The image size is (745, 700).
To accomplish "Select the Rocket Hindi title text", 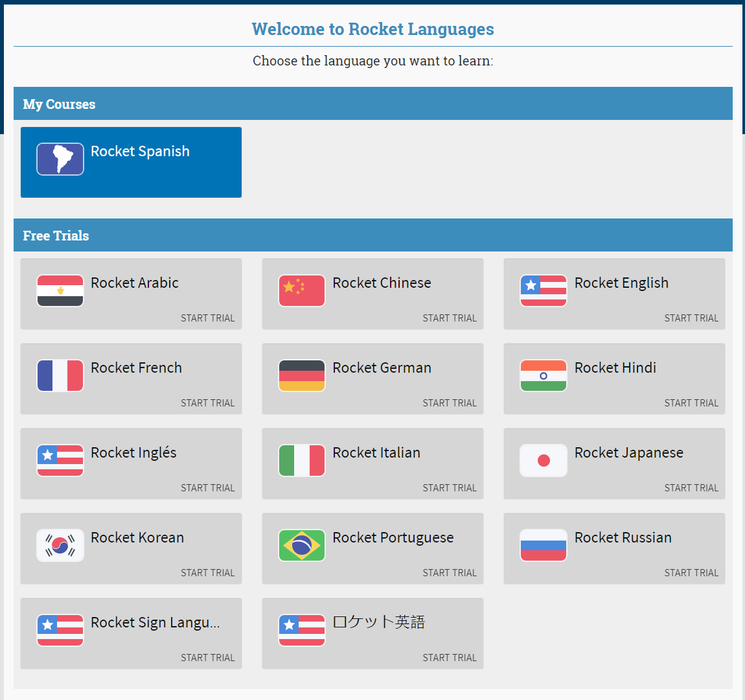I will tap(615, 367).
